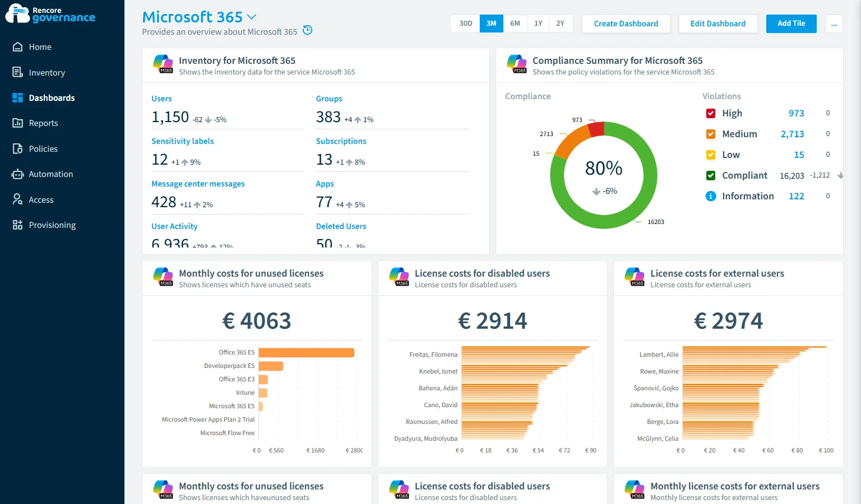Viewport: 861px width, 504px height.
Task: Open Home via its house icon
Action: 18,47
